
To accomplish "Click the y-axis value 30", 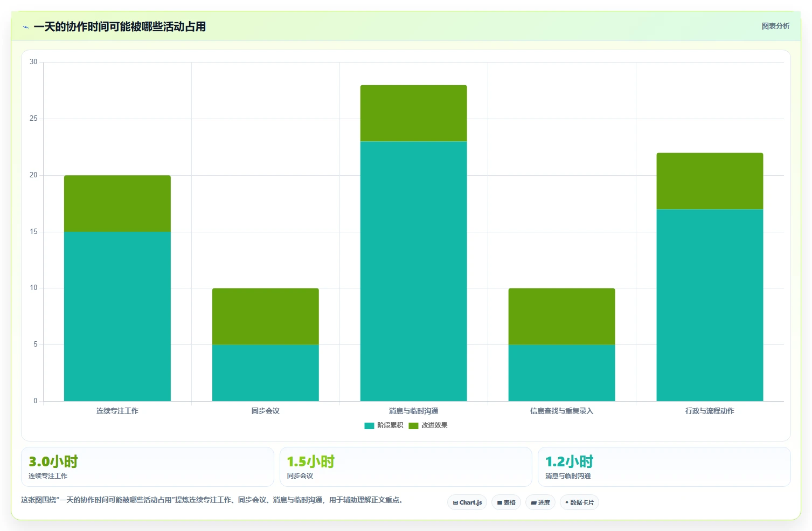I will click(33, 62).
